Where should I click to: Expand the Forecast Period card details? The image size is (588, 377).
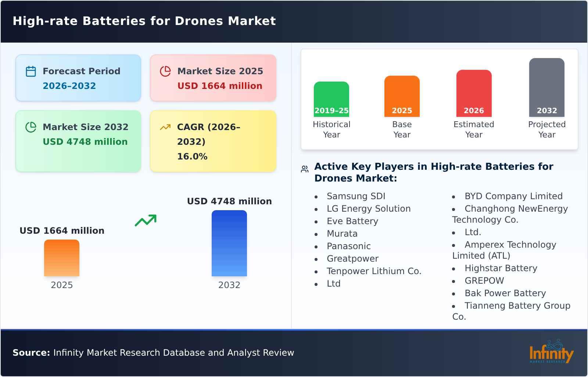tap(78, 78)
